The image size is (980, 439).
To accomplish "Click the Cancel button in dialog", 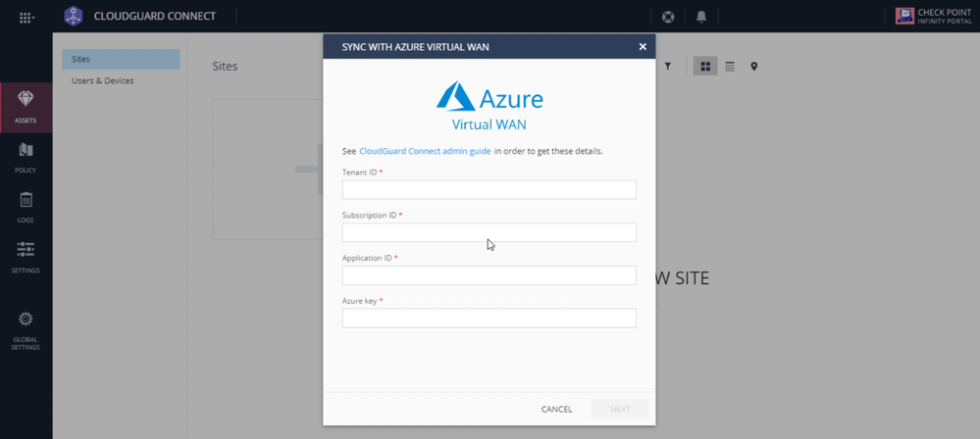I will click(556, 409).
